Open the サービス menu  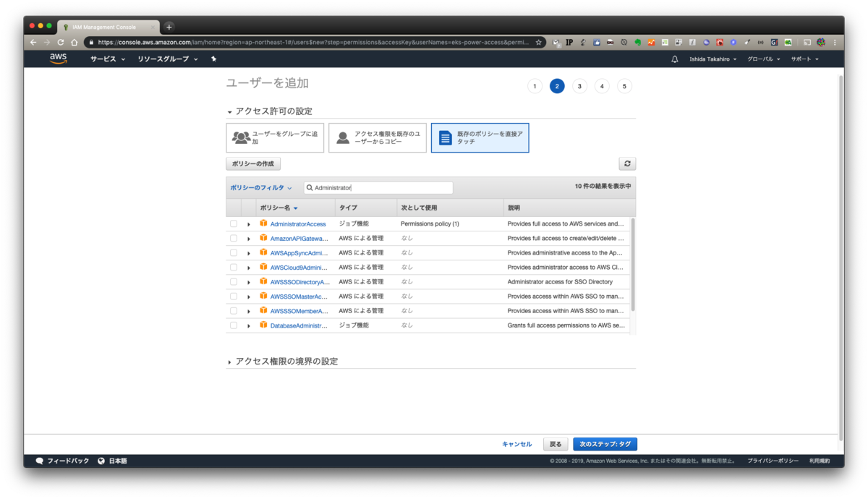(x=108, y=59)
